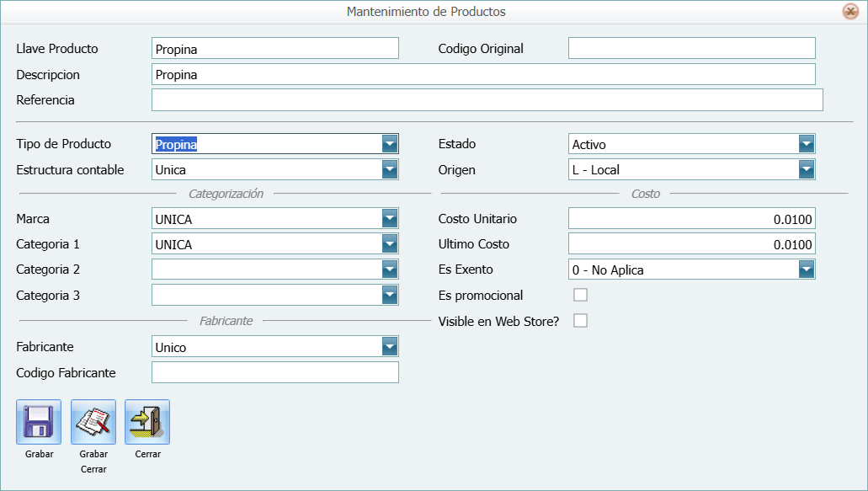Toggle the Visible en Web Store checkbox
This screenshot has width=868, height=491.
pyautogui.click(x=580, y=321)
